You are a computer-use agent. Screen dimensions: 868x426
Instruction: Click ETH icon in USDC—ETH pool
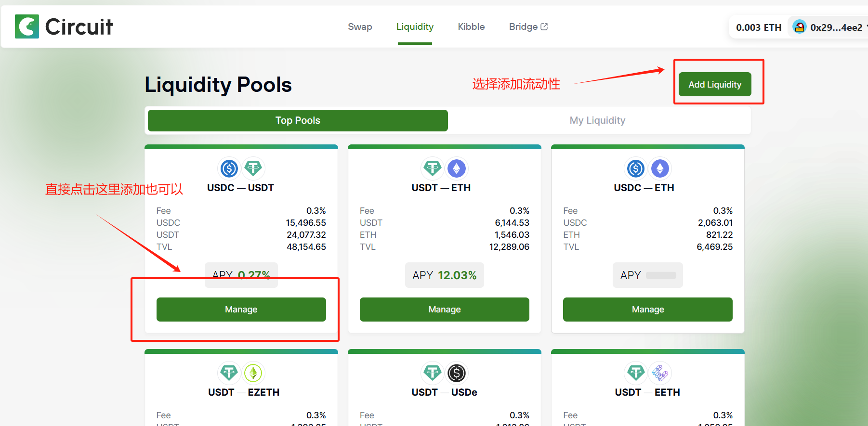point(660,168)
